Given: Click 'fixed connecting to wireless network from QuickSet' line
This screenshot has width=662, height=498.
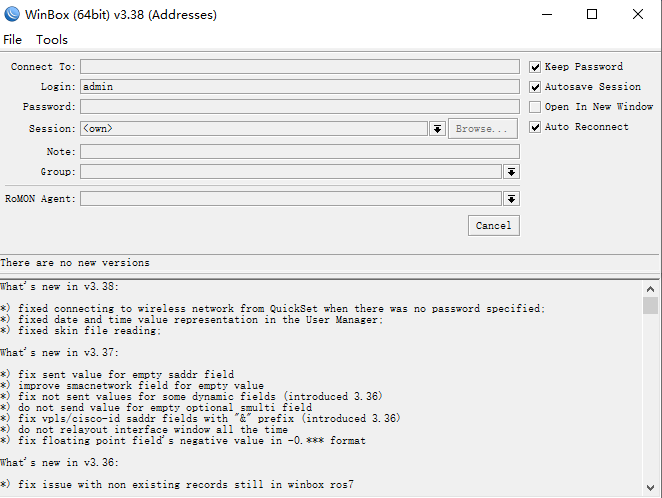Looking at the screenshot, I should click(273, 309).
